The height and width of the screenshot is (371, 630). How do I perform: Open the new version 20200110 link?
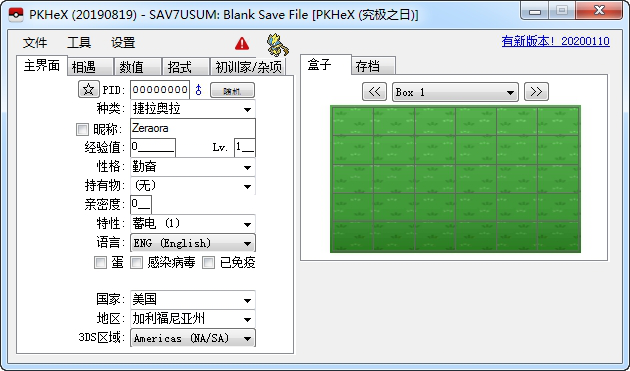click(x=555, y=41)
